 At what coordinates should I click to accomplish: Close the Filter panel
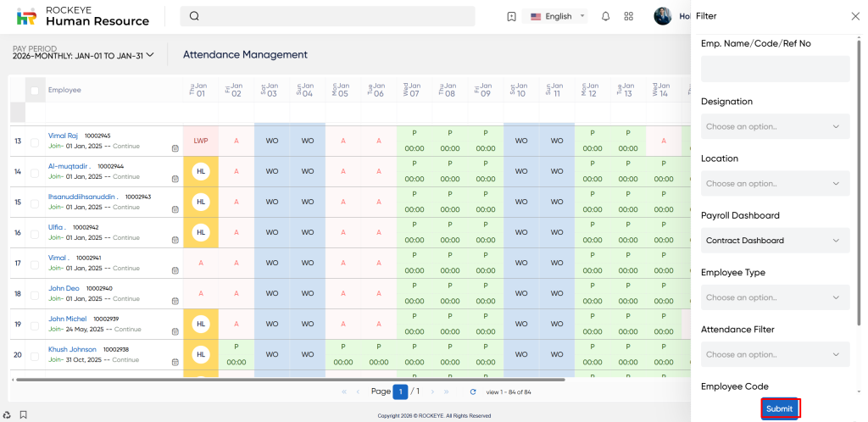point(854,16)
